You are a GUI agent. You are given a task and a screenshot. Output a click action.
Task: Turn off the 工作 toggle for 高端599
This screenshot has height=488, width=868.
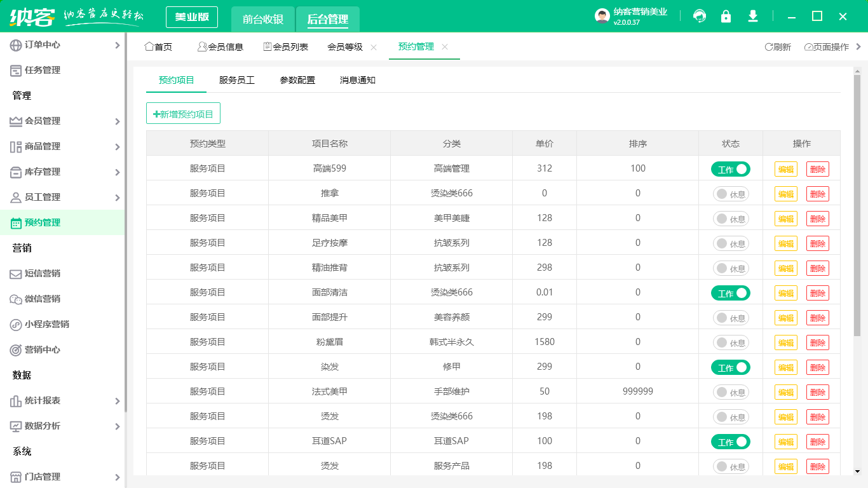click(x=731, y=168)
